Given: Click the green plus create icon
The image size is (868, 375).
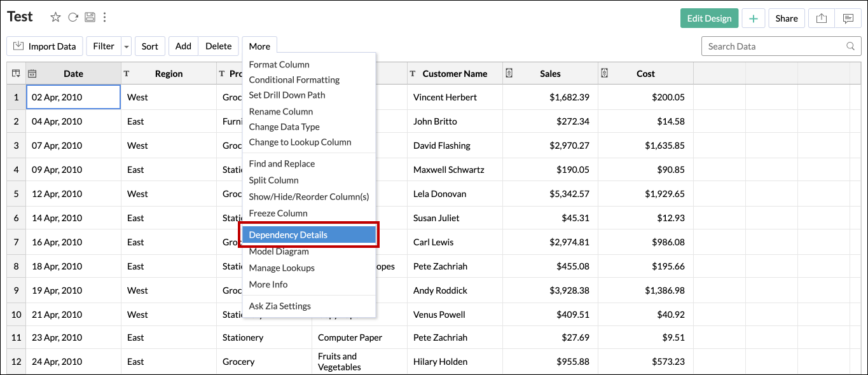Looking at the screenshot, I should coord(753,18).
